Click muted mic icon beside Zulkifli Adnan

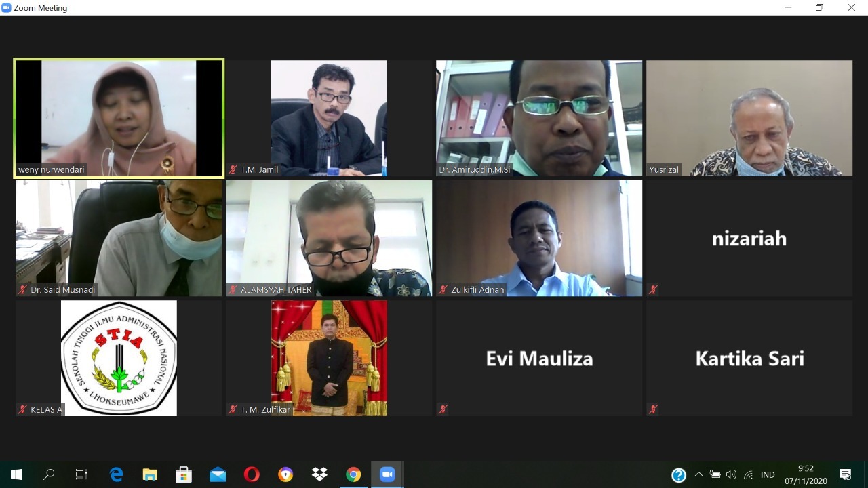click(x=443, y=290)
